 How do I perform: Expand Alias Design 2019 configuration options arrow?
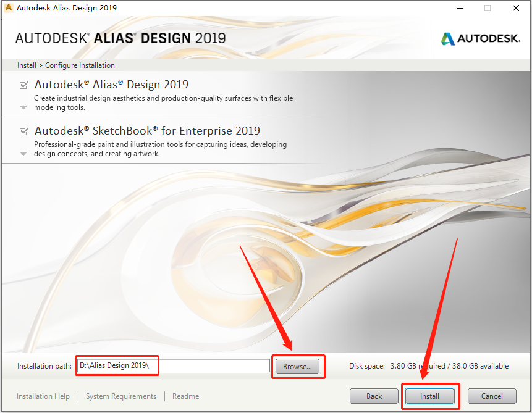click(23, 107)
